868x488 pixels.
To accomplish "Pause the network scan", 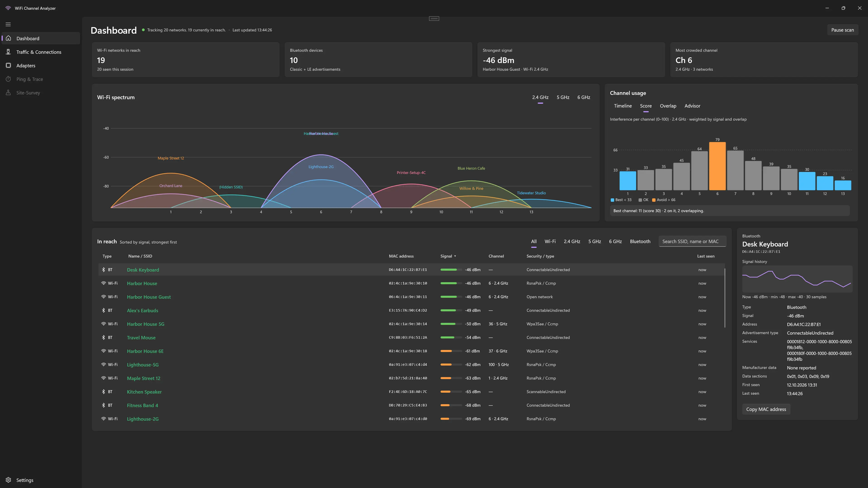I will pos(842,30).
